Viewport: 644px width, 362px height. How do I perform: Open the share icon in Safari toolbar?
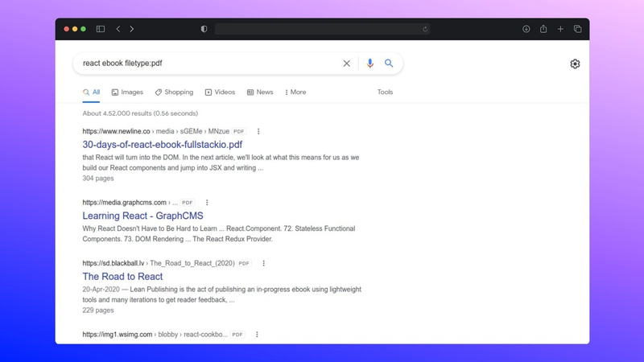pos(543,29)
